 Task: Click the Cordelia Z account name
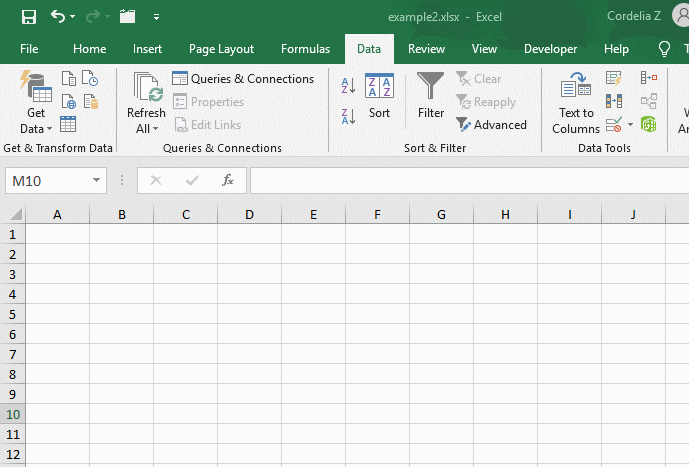pyautogui.click(x=634, y=16)
